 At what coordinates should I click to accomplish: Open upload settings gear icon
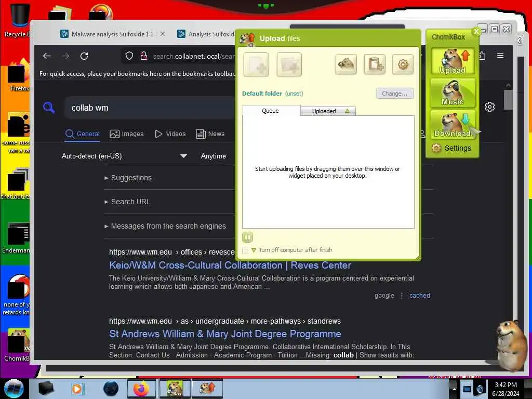click(403, 64)
